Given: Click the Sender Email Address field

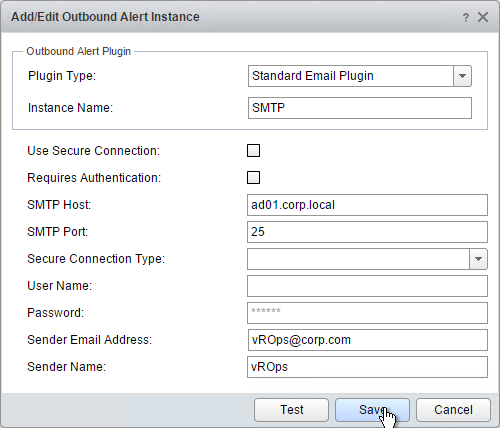Looking at the screenshot, I should (368, 340).
